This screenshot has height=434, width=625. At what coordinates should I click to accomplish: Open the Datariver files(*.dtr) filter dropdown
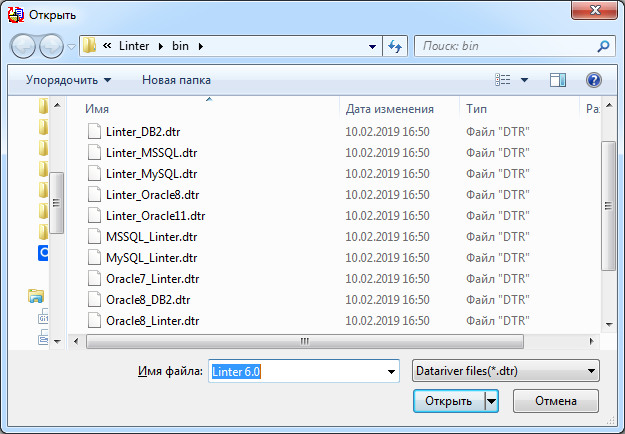tap(506, 371)
